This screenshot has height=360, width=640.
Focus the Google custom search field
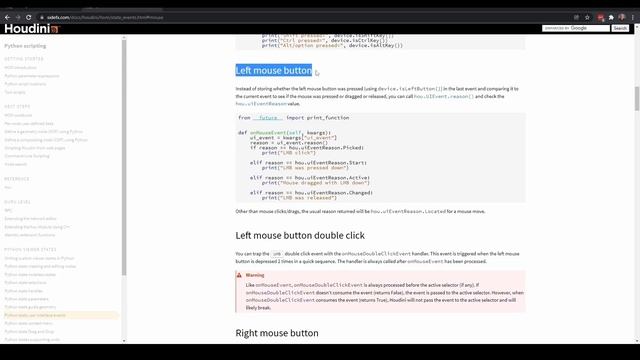click(576, 28)
